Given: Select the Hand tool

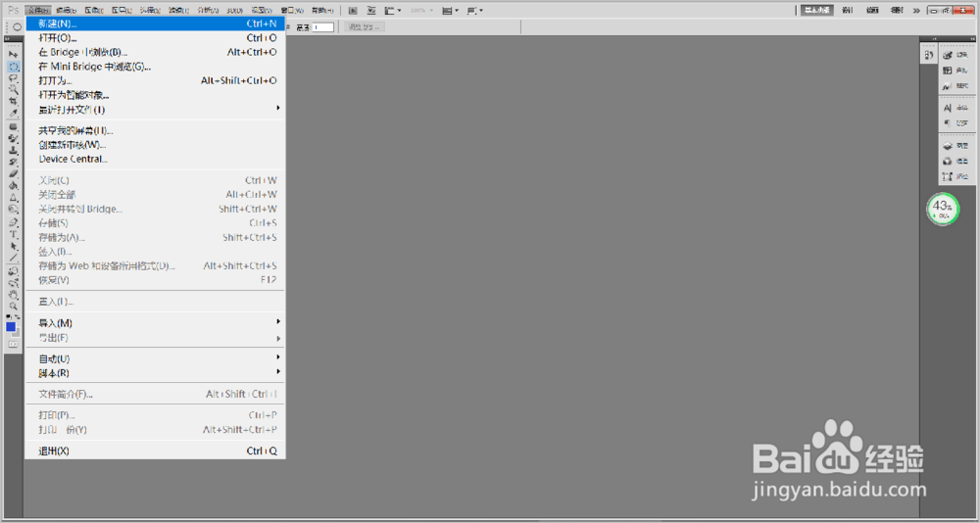Looking at the screenshot, I should point(13,294).
